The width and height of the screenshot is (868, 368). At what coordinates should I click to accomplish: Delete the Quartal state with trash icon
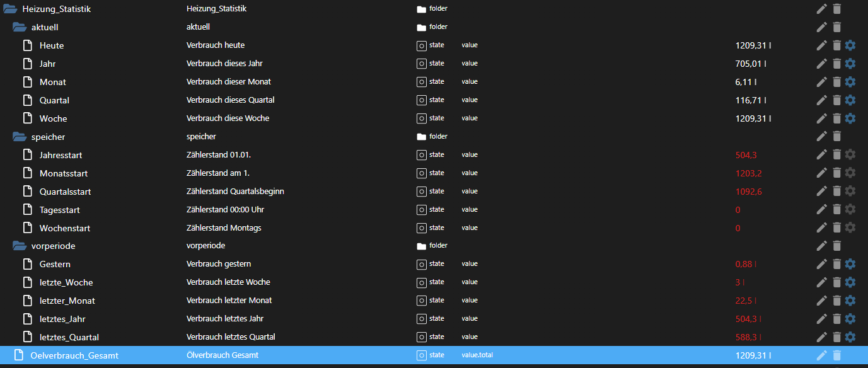pos(836,100)
